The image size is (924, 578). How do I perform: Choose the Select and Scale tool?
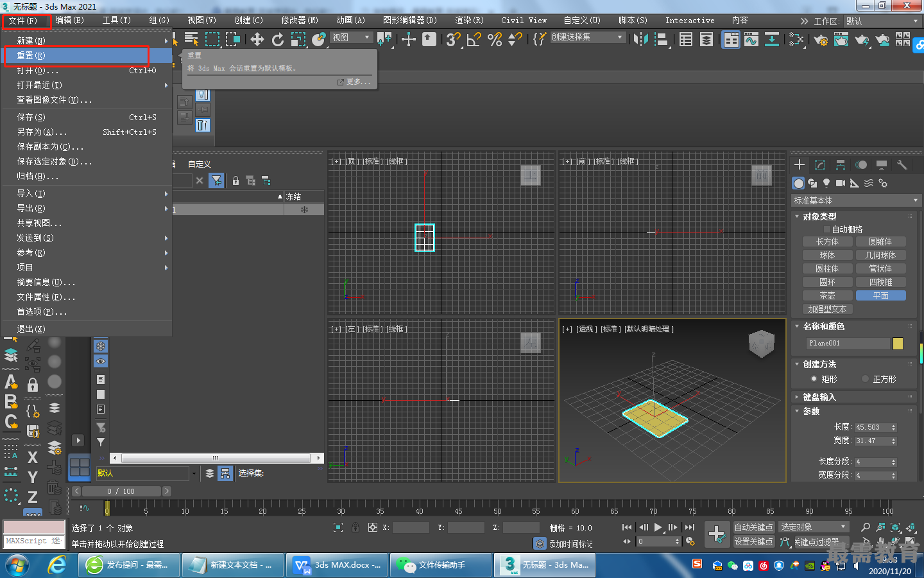(x=298, y=40)
